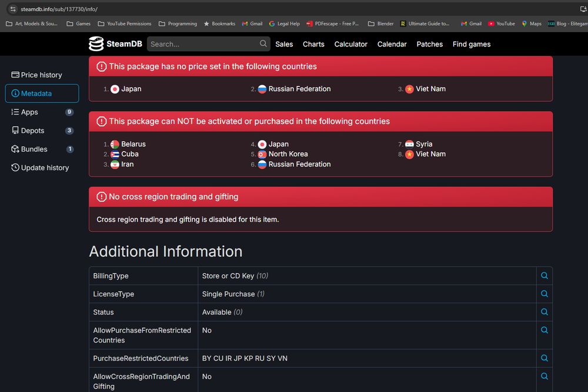Open the Maps bookmark
Image resolution: width=588 pixels, height=392 pixels.
(x=532, y=24)
